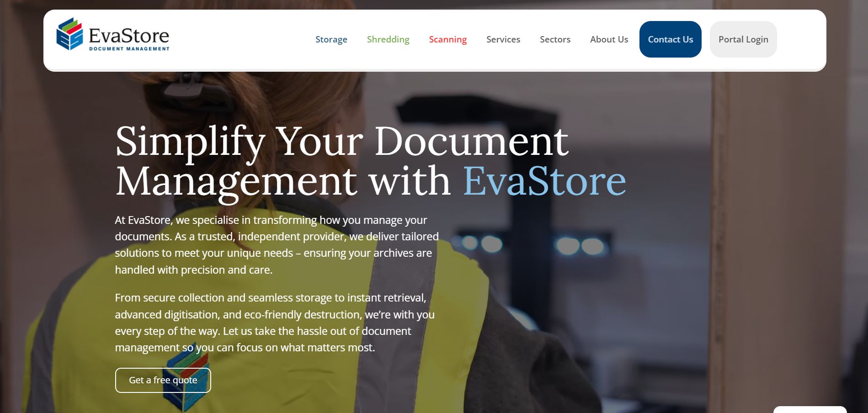Choose Scanning from the navigation bar
Screen dimensions: 868x413
pyautogui.click(x=447, y=39)
